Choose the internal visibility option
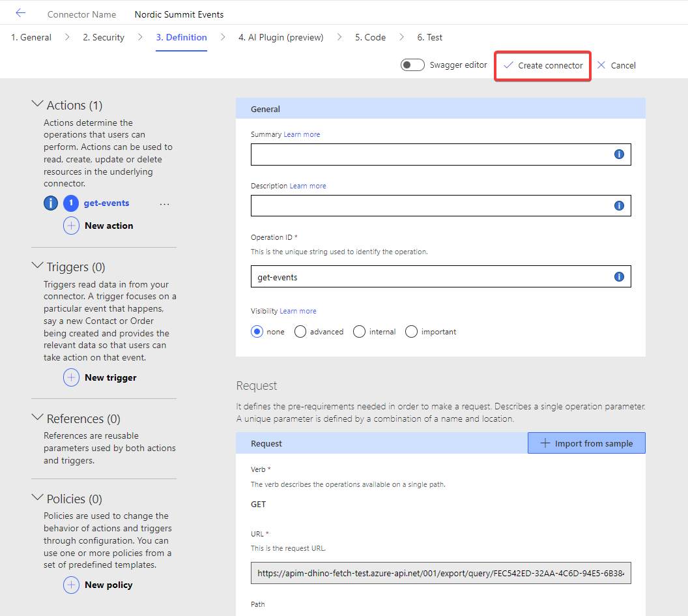The height and width of the screenshot is (616, 688). click(359, 332)
